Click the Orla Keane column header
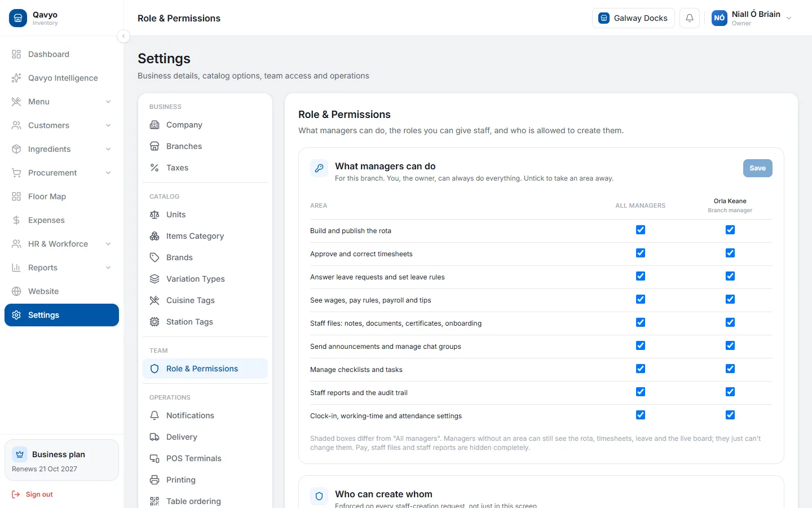 [x=730, y=205]
